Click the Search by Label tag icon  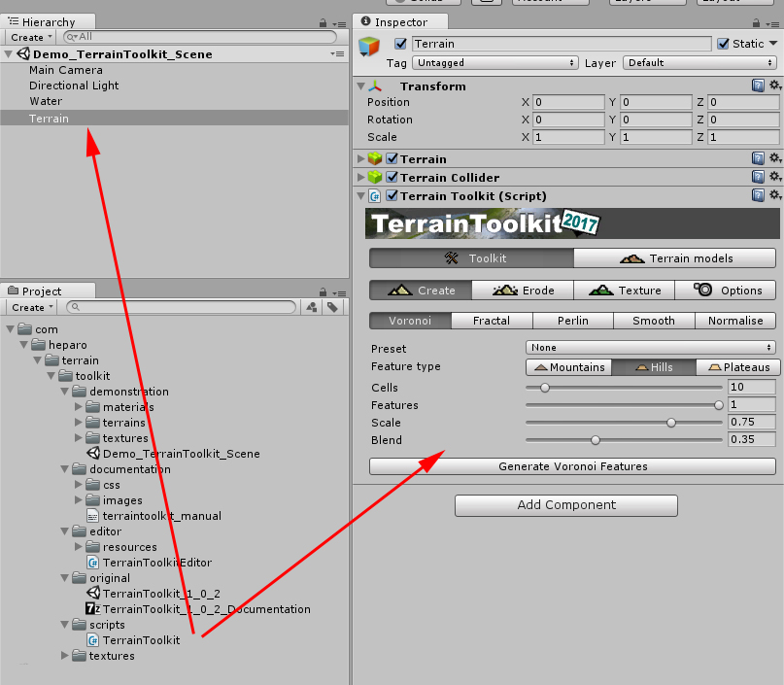coord(332,307)
